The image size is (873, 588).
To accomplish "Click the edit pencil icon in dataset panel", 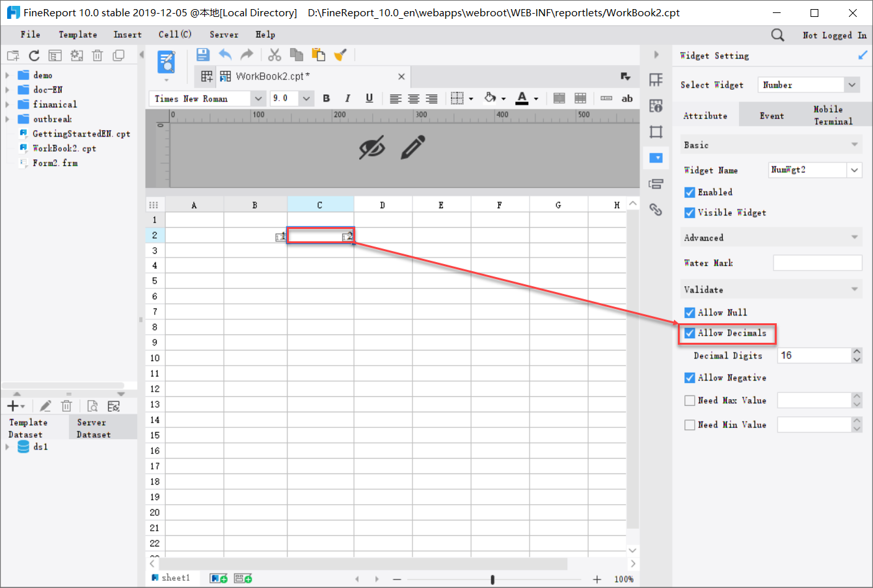I will coord(44,406).
